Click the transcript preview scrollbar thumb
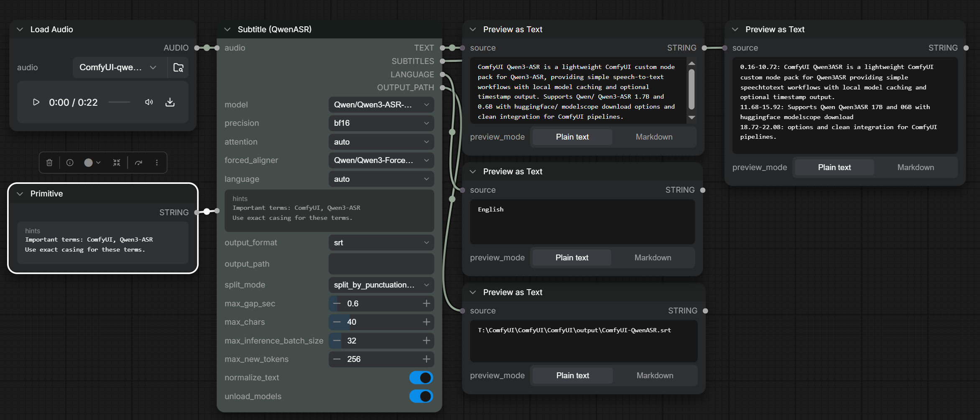Screen dimensions: 980x420 coord(692,89)
